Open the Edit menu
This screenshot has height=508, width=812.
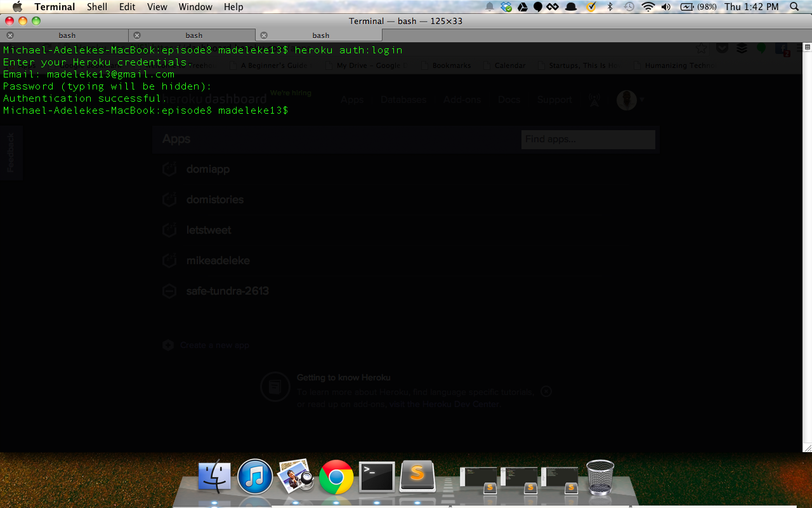coord(127,7)
